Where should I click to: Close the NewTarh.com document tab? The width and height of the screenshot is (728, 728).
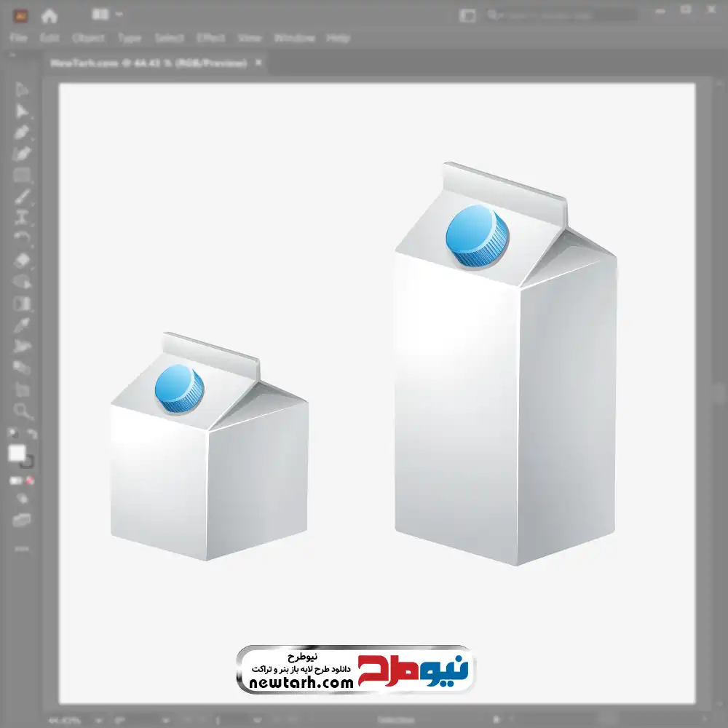pos(258,63)
